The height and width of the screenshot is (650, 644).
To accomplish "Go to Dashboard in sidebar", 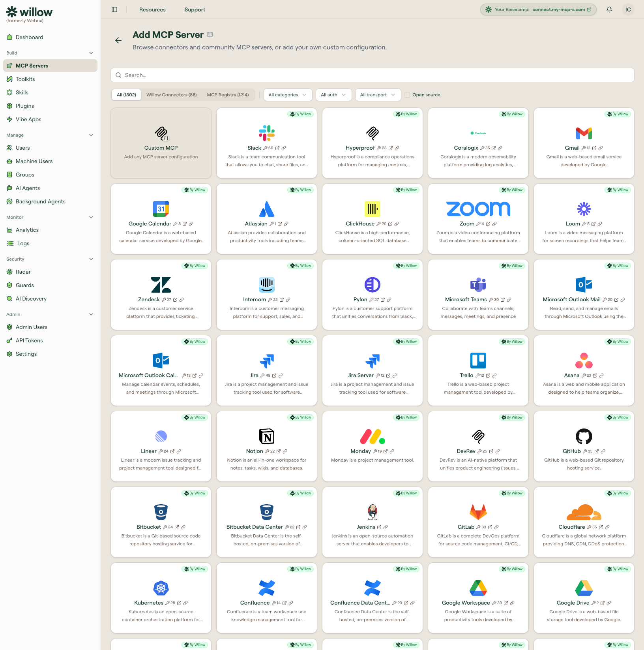I will click(50, 37).
